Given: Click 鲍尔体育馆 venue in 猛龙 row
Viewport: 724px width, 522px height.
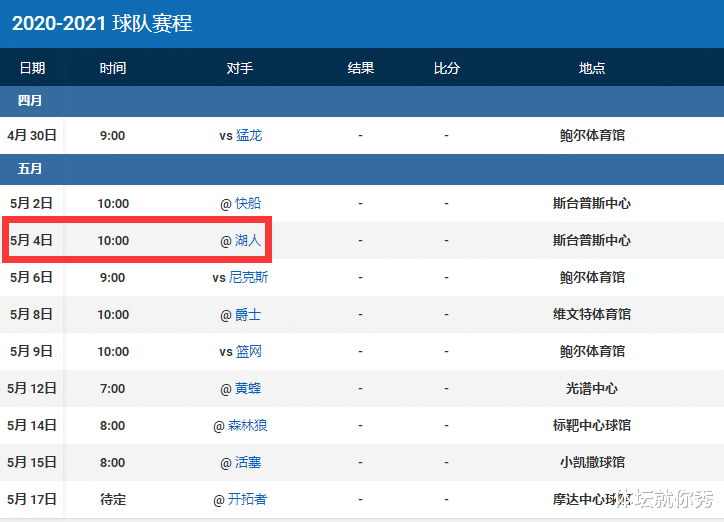Looking at the screenshot, I should coord(592,135).
